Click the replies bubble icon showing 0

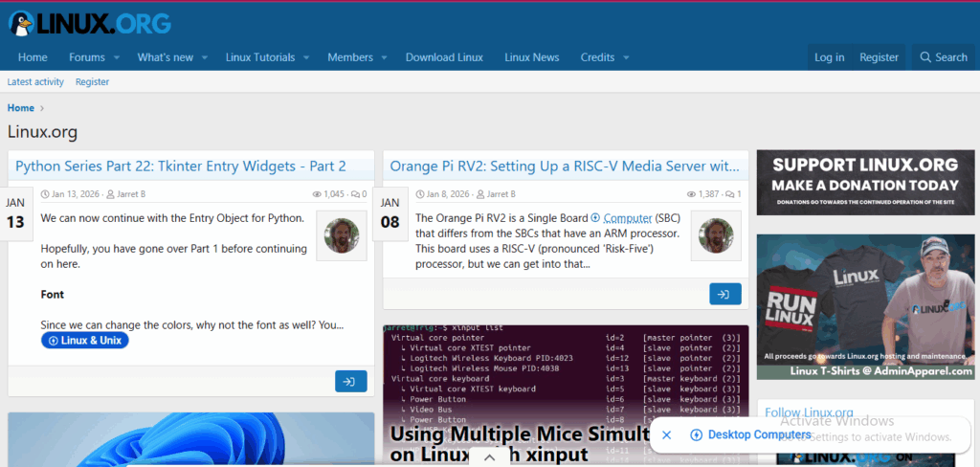[x=355, y=194]
